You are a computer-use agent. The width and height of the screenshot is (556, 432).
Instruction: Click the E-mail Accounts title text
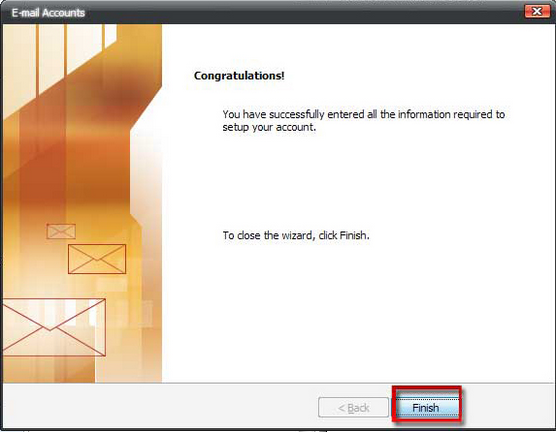click(48, 13)
